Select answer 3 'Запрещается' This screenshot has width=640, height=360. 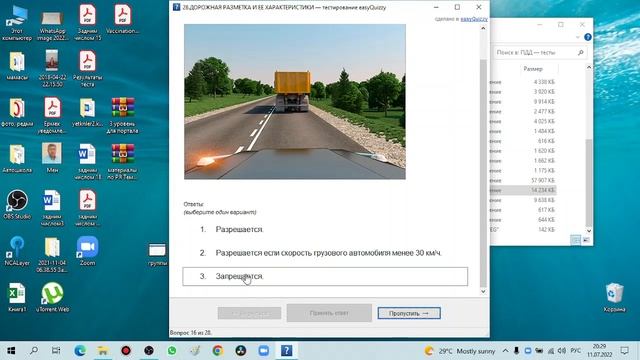(325, 276)
